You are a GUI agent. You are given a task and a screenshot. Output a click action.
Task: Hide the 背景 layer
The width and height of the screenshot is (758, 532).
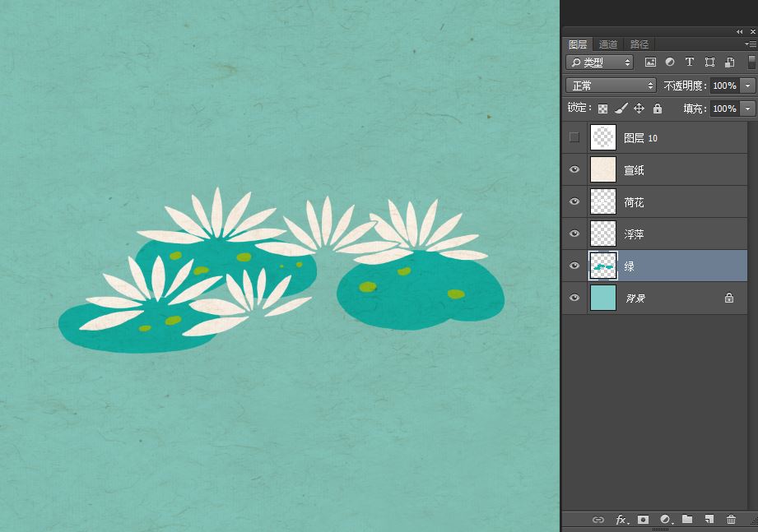pyautogui.click(x=574, y=298)
